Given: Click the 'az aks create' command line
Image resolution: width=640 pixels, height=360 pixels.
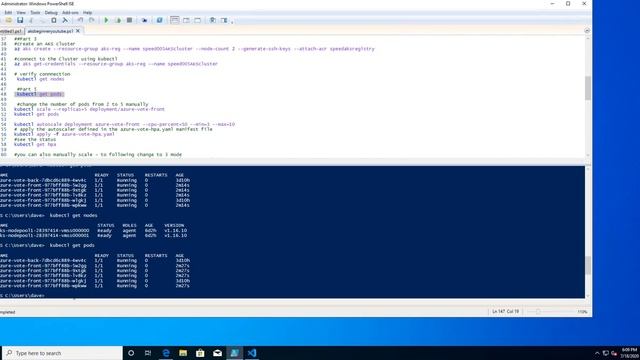Looking at the screenshot, I should [x=194, y=49].
